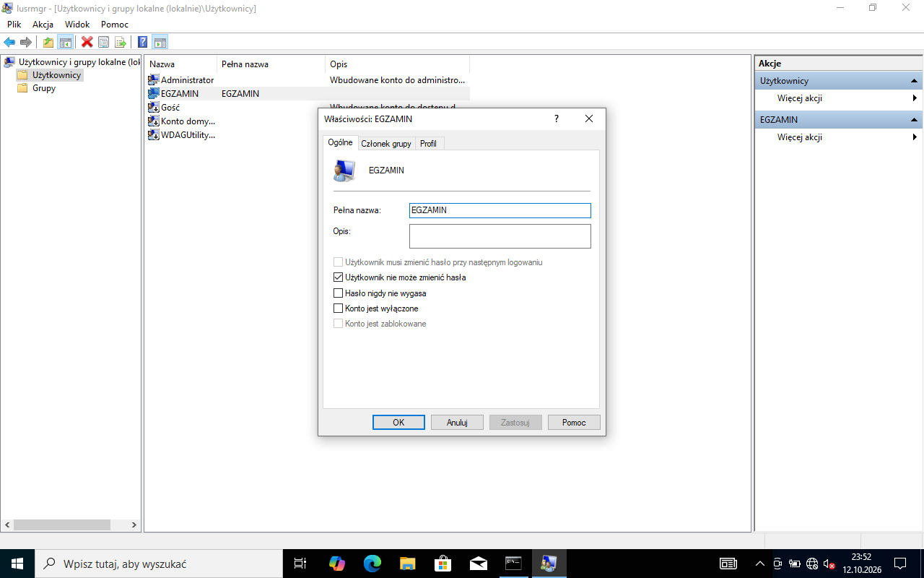The height and width of the screenshot is (578, 924).
Task: Open Properties via the toolbar properties icon
Action: point(104,42)
